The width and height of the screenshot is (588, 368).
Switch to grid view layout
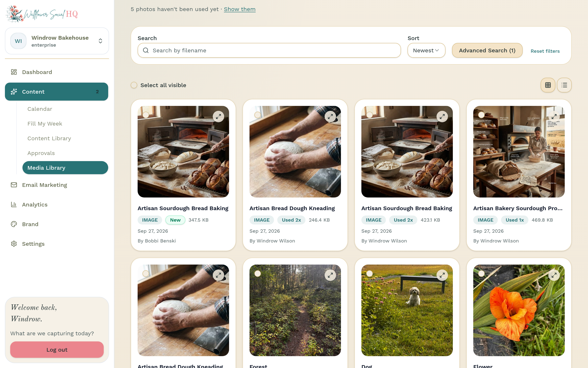548,85
